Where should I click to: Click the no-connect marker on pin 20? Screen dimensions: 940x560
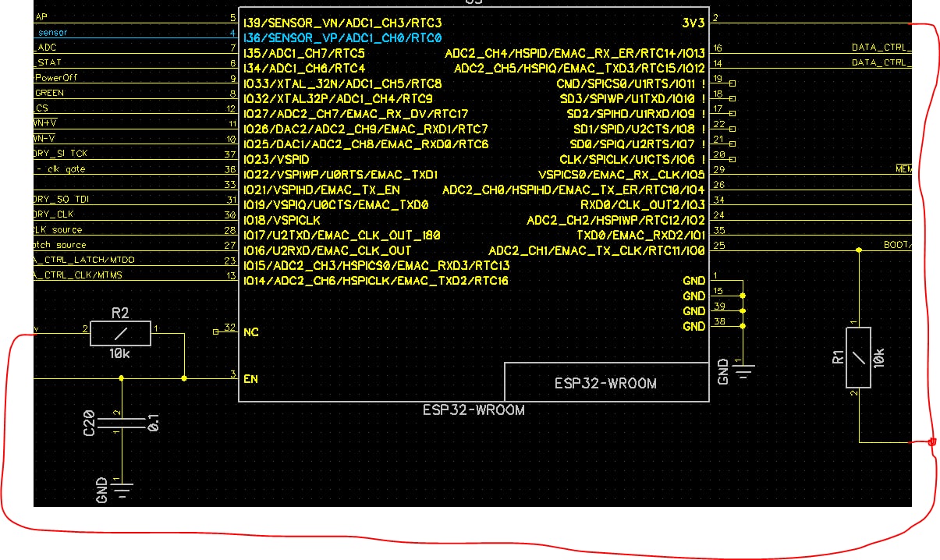coord(732,158)
